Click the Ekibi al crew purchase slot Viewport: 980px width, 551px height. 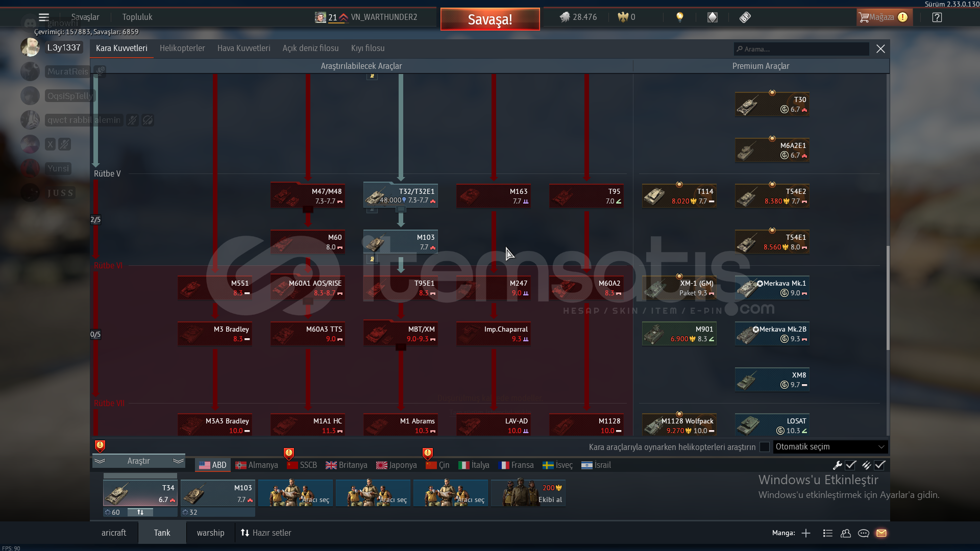[528, 493]
